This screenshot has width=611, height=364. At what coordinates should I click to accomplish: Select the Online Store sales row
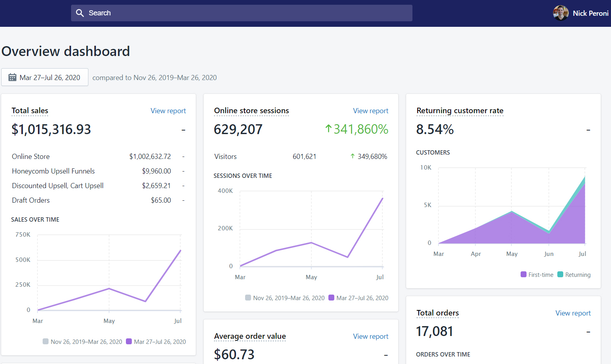(x=98, y=157)
